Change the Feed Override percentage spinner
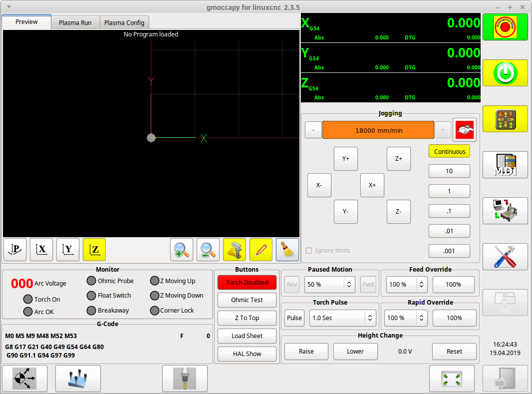Screen dimensions: 532x394 [422, 285]
